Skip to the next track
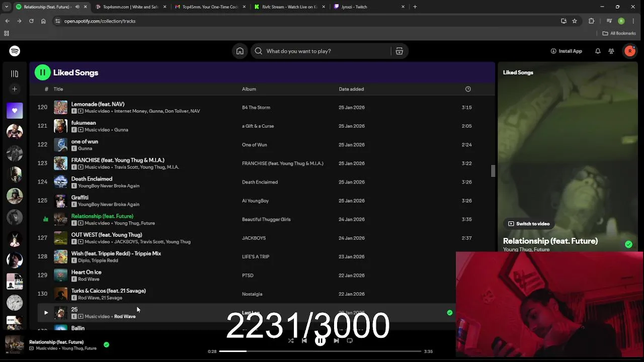This screenshot has width=644, height=362. click(x=336, y=340)
